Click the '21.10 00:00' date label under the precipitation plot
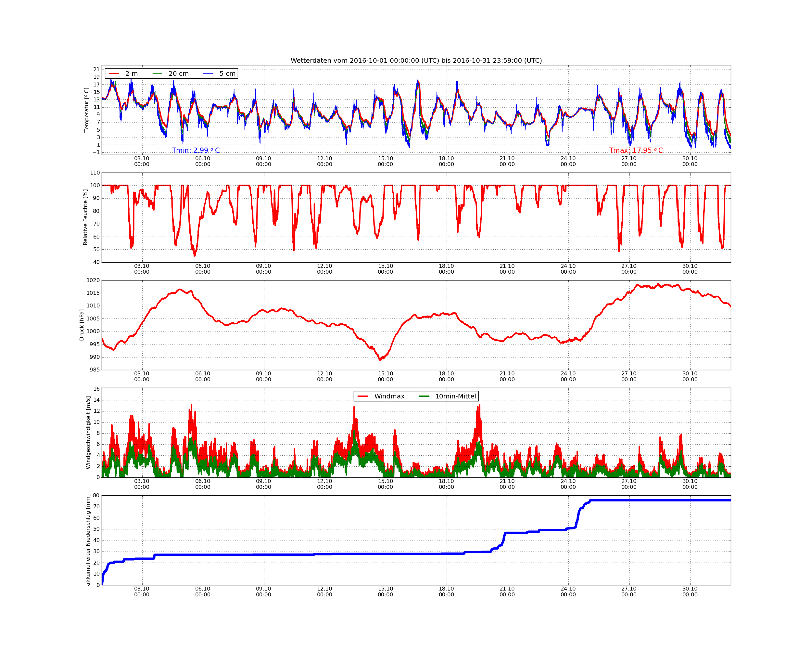Image resolution: width=812 pixels, height=650 pixels. click(507, 591)
